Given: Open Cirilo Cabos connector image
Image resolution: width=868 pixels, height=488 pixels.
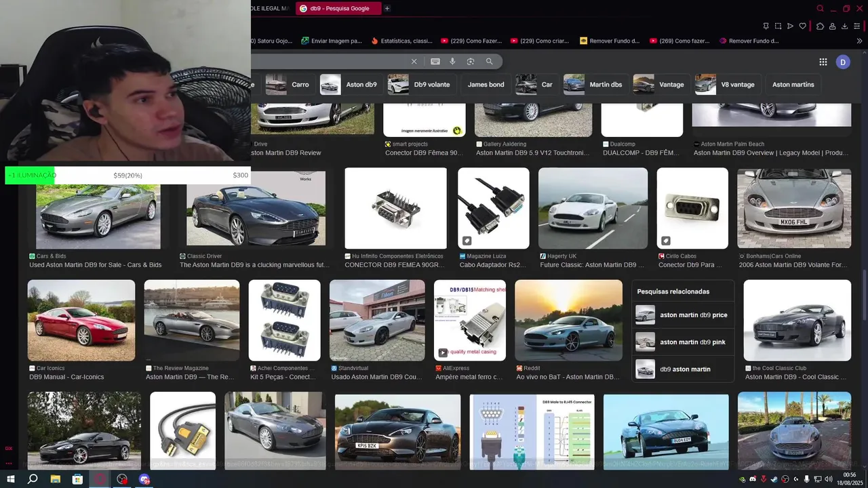Looking at the screenshot, I should 692,208.
